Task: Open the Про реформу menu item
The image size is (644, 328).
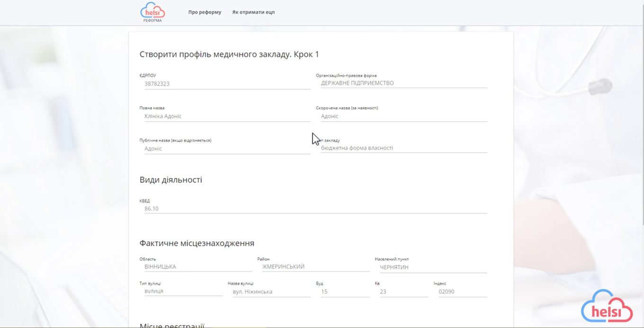Action: tap(205, 12)
